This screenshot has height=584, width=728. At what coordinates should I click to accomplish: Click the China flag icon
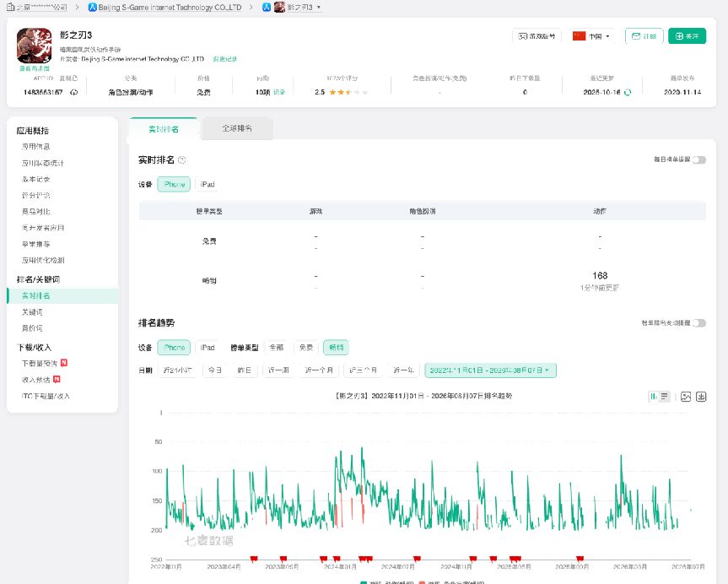[x=579, y=36]
